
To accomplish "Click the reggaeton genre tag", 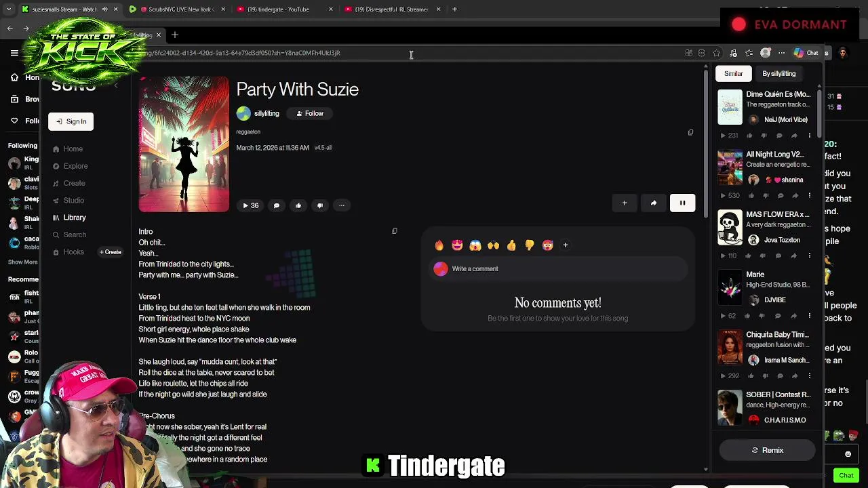I will point(248,132).
